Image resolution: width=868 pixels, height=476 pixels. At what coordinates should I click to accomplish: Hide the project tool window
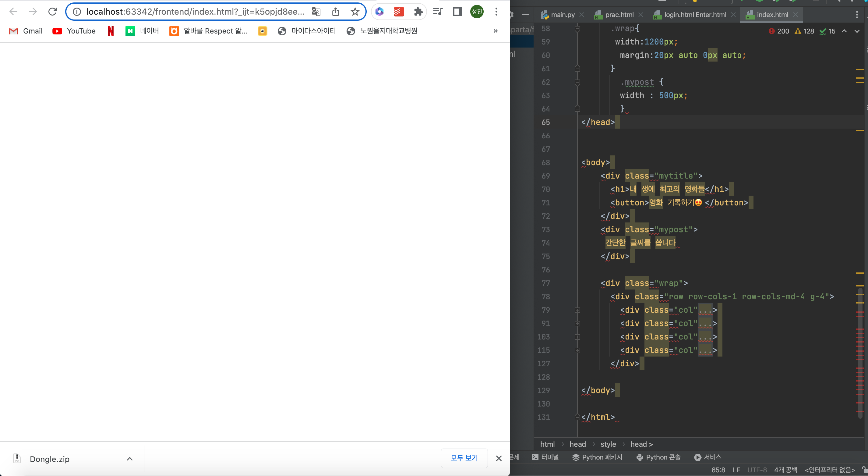(x=525, y=15)
